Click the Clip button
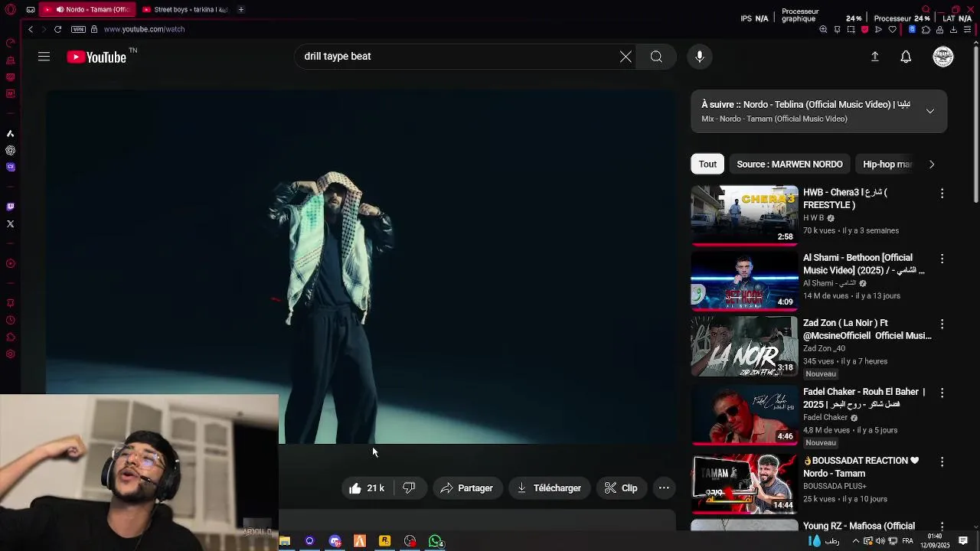The width and height of the screenshot is (980, 551). click(x=621, y=487)
